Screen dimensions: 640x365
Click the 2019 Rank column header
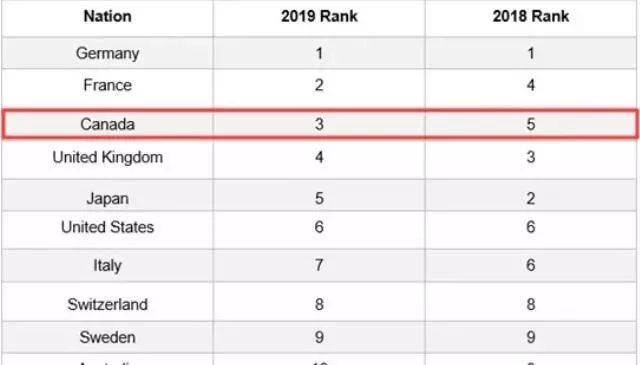(x=319, y=16)
